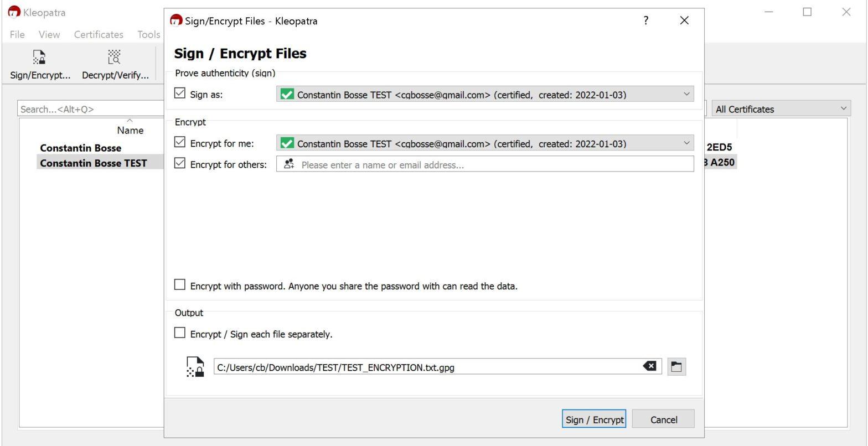
Task: Enable Encrypt with password checkbox
Action: tap(180, 285)
